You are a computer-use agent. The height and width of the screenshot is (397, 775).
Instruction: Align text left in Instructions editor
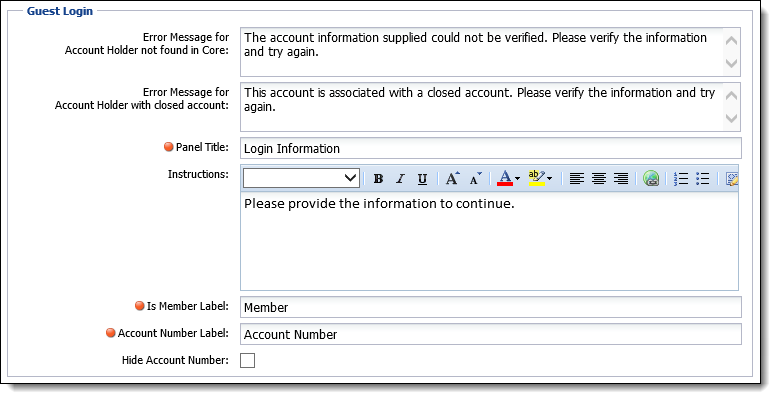(576, 178)
